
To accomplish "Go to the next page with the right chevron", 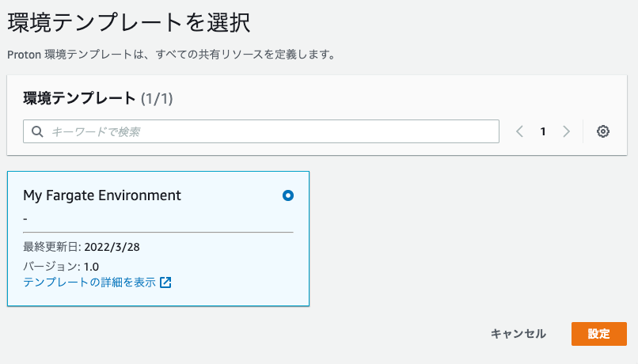I will (567, 131).
